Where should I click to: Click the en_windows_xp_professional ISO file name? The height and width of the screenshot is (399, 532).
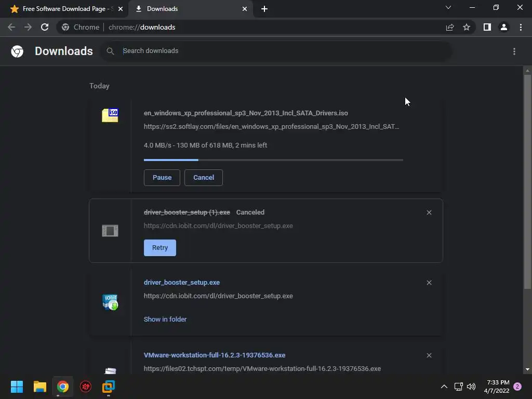click(246, 113)
